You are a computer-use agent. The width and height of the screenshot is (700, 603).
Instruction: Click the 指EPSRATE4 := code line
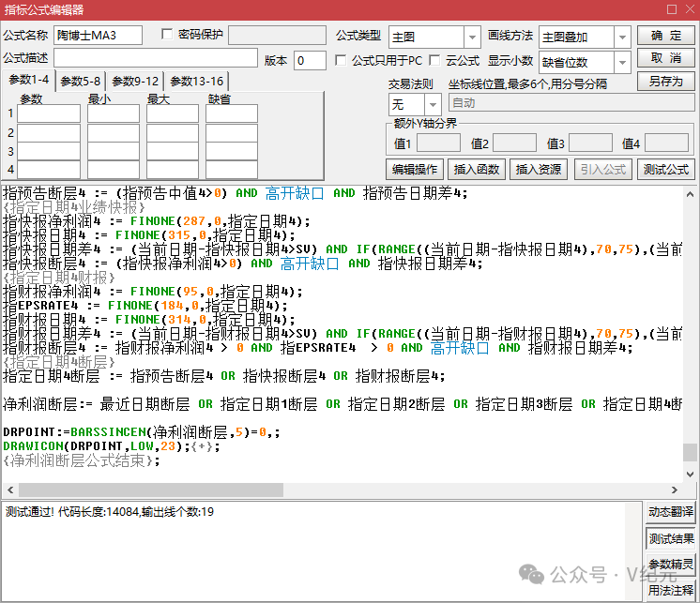(145, 306)
